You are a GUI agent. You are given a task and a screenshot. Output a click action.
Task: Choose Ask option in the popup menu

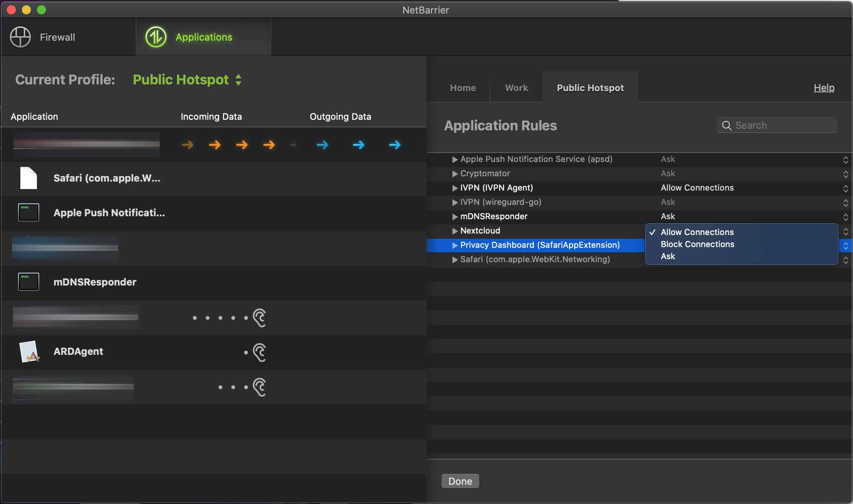click(x=668, y=256)
